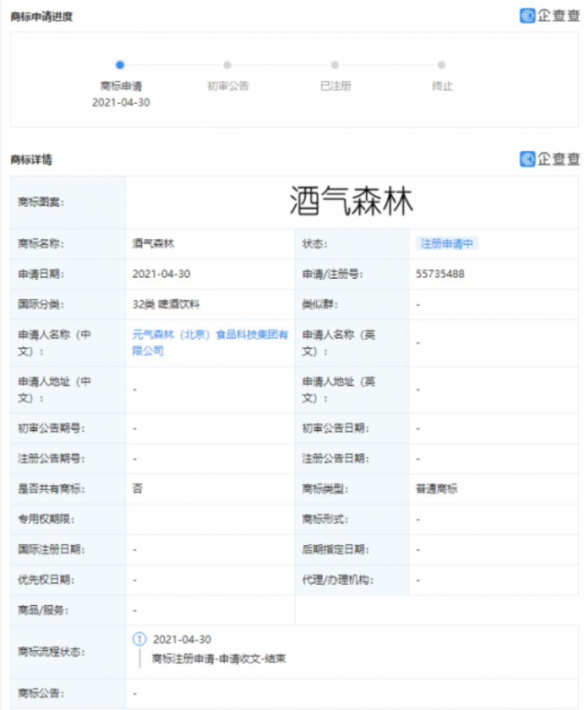Click the large 酒气森林 trademark image
The width and height of the screenshot is (588, 710).
coord(351,203)
